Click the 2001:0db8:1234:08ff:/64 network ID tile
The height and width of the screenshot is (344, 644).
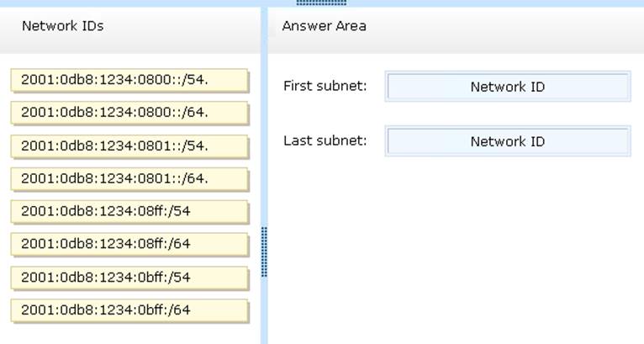coord(129,244)
